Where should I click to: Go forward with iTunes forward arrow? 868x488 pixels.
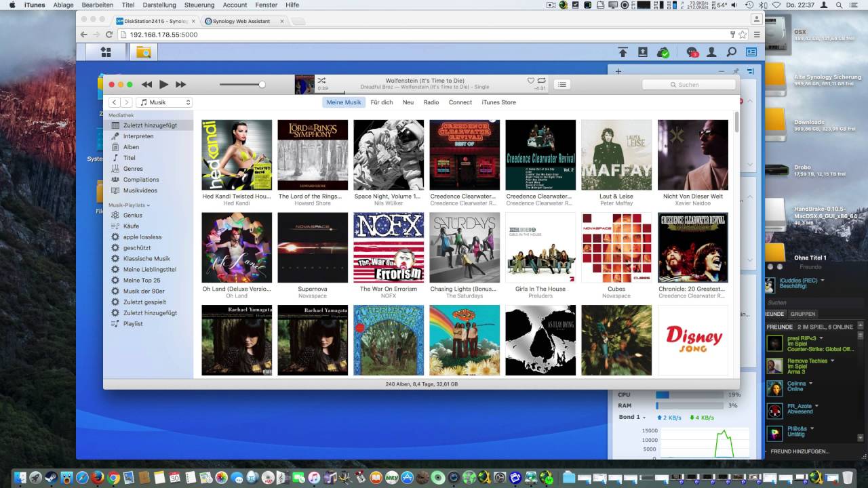(x=126, y=102)
